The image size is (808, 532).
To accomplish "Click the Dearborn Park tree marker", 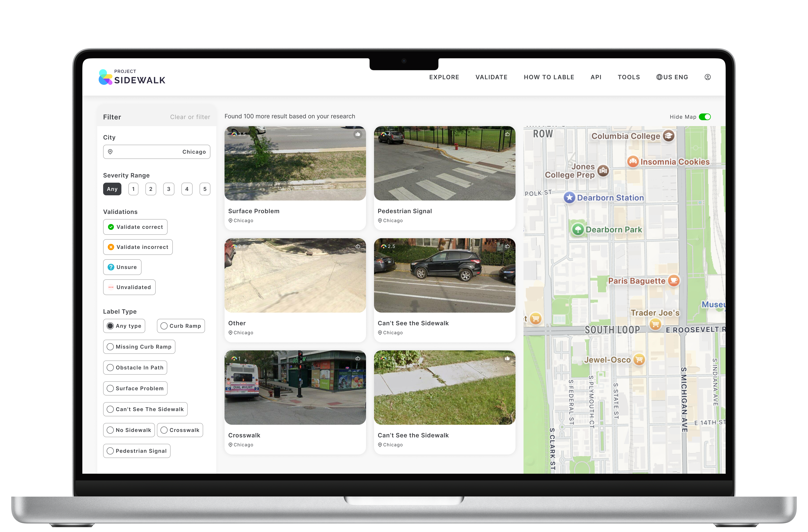I will pos(578,229).
